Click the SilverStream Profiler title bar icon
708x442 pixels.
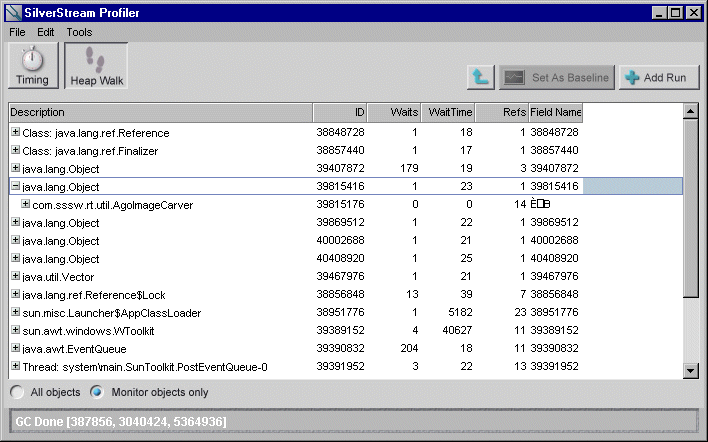[x=14, y=13]
